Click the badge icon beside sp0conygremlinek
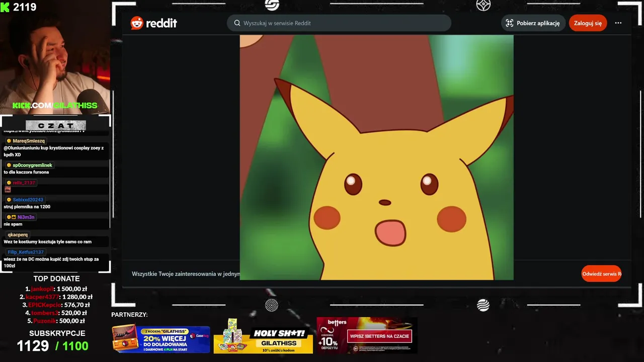Image resolution: width=644 pixels, height=362 pixels. tap(9, 165)
